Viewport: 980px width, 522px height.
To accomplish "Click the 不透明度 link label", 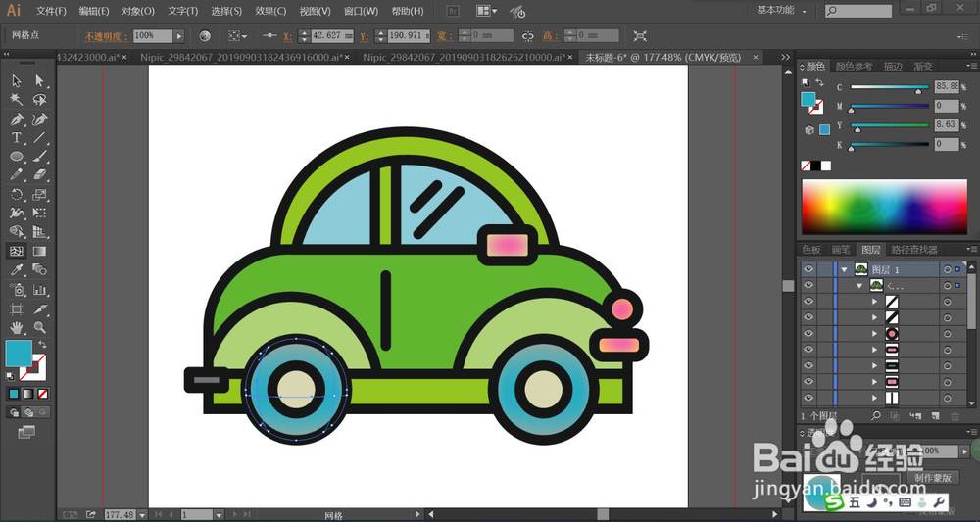I will 106,36.
